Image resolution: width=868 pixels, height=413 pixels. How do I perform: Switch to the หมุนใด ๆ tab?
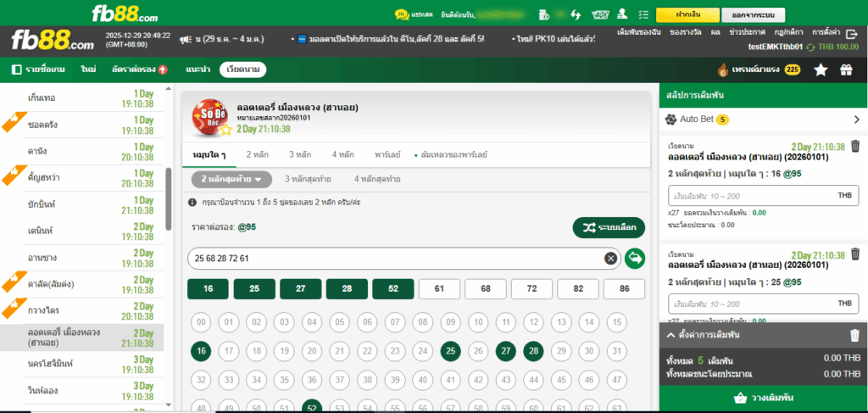tap(209, 154)
